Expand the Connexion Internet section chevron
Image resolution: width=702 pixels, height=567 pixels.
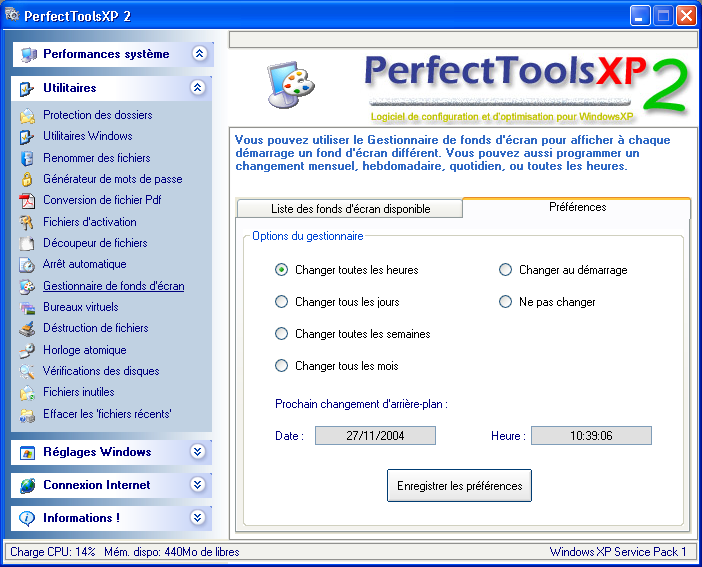197,484
